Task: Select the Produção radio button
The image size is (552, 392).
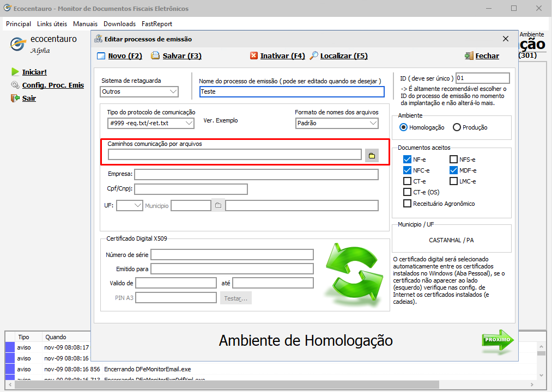Action: [457, 127]
